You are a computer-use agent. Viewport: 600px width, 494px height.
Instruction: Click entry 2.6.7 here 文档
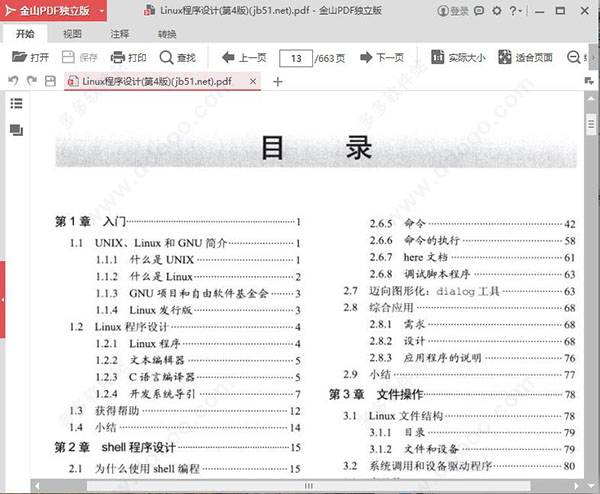(472, 257)
